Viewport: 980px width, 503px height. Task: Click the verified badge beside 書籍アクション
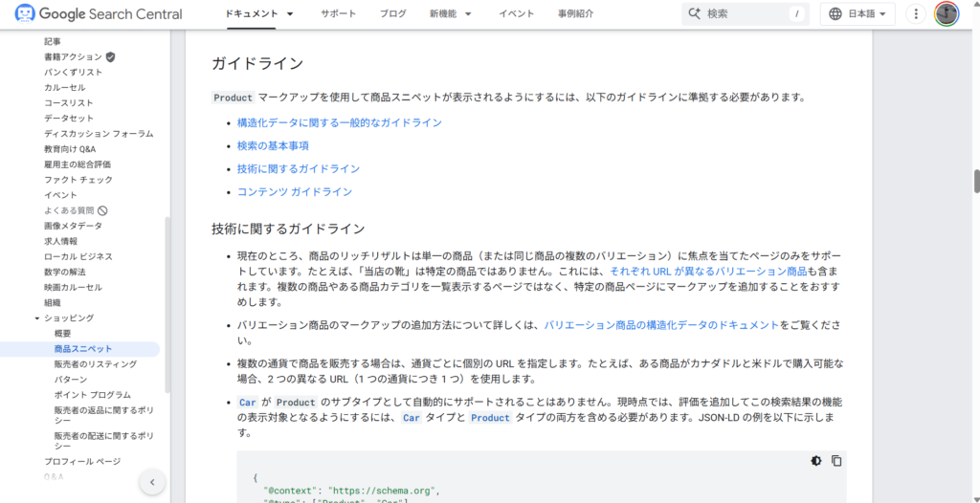110,56
